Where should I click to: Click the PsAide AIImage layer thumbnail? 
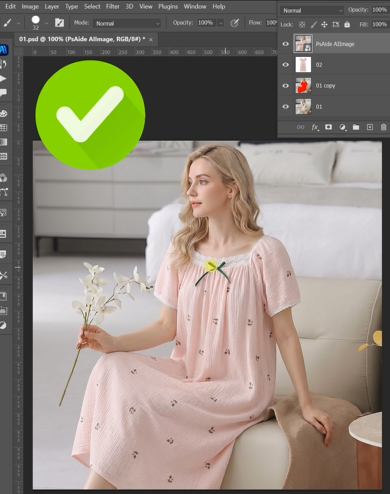[303, 44]
